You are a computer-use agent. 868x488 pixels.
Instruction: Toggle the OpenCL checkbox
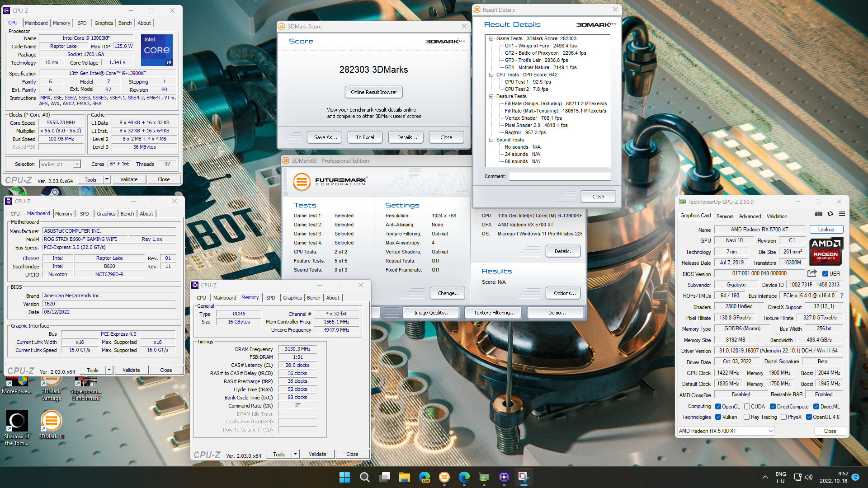tap(718, 407)
